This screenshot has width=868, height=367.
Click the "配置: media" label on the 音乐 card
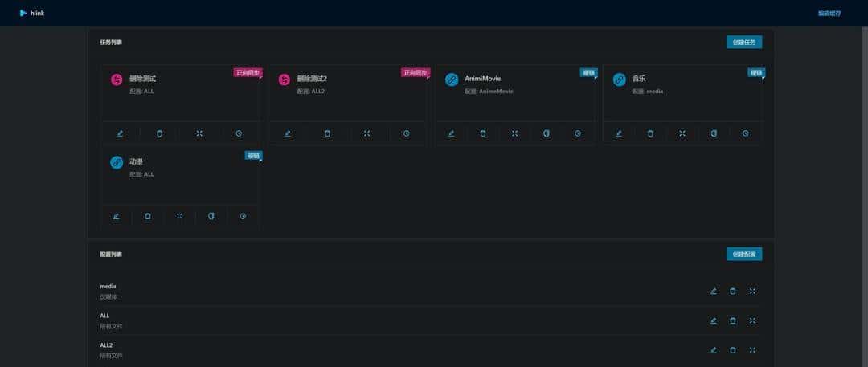click(x=648, y=92)
